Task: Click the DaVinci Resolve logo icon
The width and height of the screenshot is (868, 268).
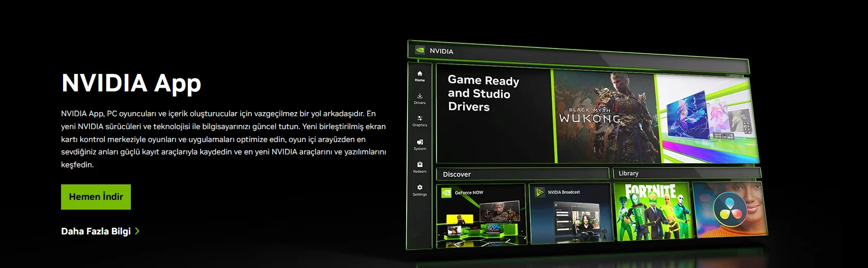Action: click(x=729, y=210)
